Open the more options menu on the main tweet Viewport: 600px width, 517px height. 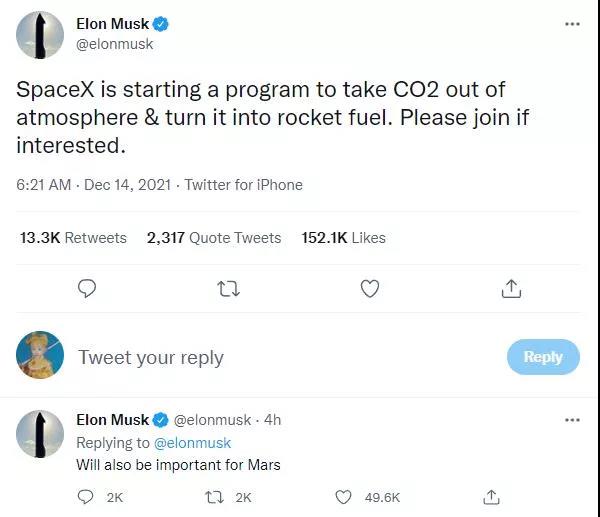pyautogui.click(x=572, y=24)
